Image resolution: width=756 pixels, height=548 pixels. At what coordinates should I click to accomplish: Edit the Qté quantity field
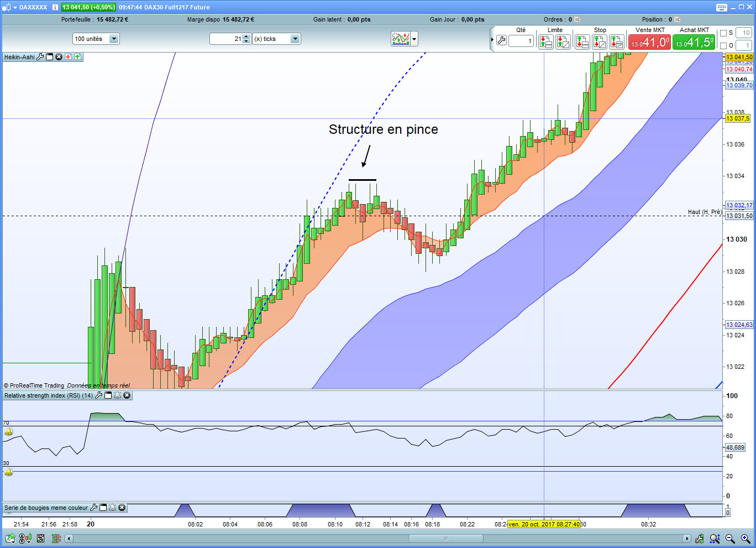tap(521, 41)
